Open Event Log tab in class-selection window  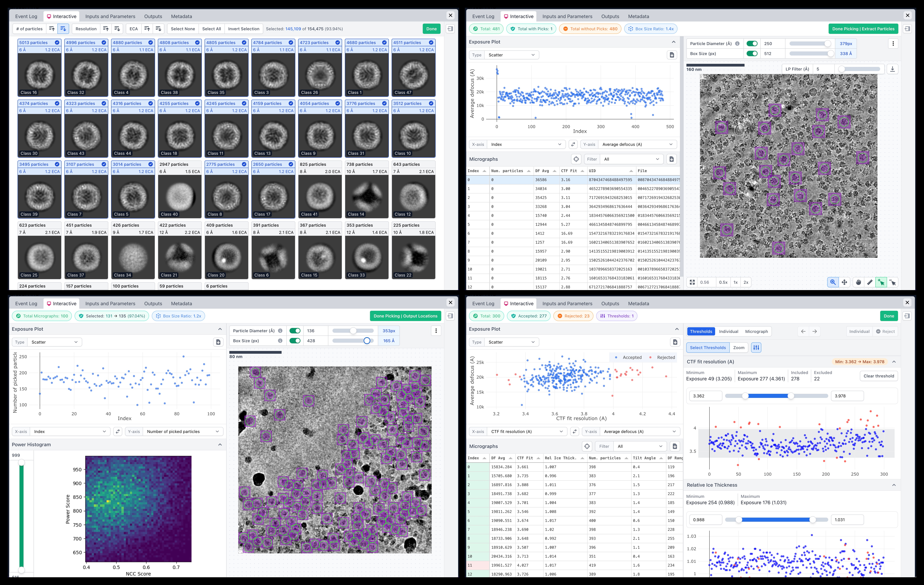[26, 17]
